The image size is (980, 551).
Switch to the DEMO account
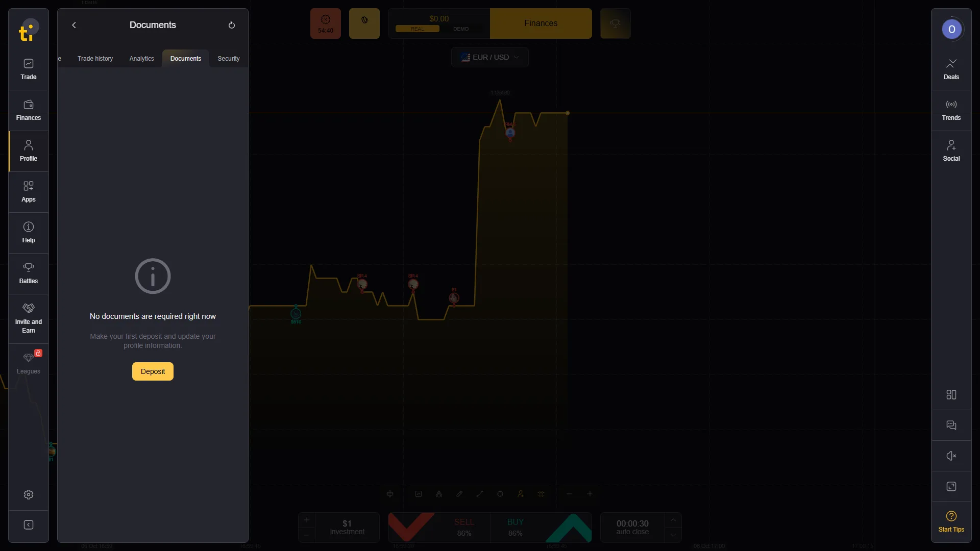click(461, 29)
